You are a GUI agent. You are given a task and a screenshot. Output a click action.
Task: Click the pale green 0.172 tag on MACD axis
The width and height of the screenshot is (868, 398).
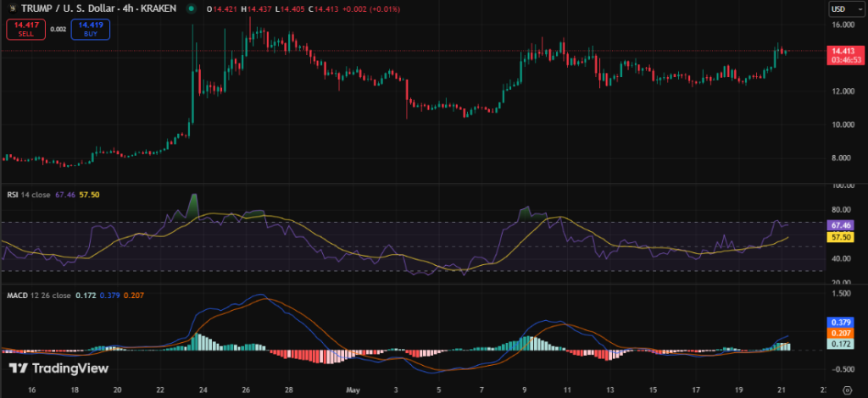tap(842, 344)
